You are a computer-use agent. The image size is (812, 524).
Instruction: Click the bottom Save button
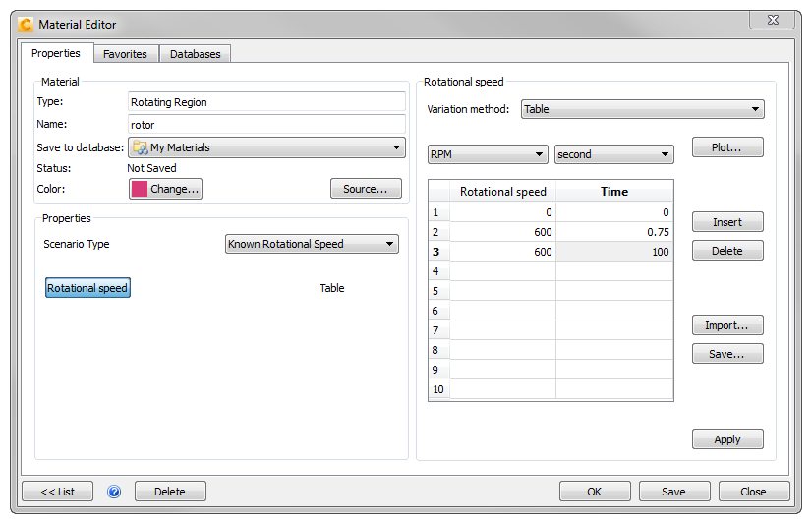coord(673,492)
